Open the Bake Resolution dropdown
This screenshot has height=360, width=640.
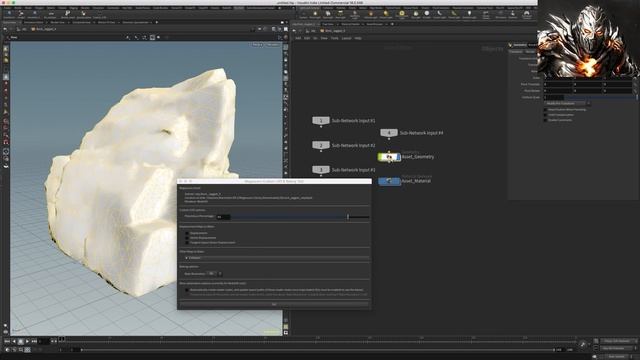(214, 273)
